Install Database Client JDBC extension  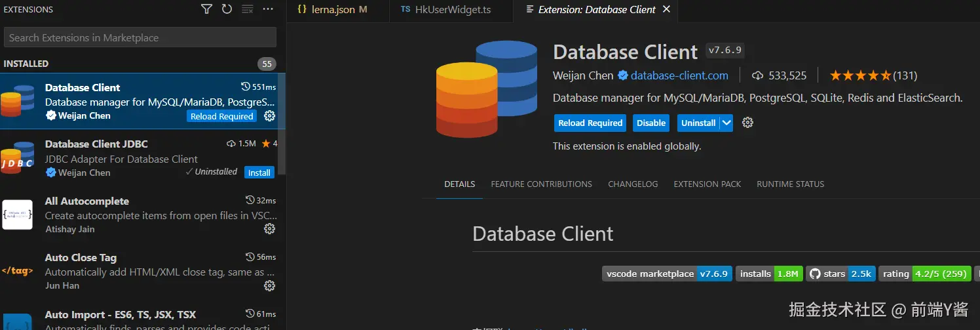pos(259,173)
